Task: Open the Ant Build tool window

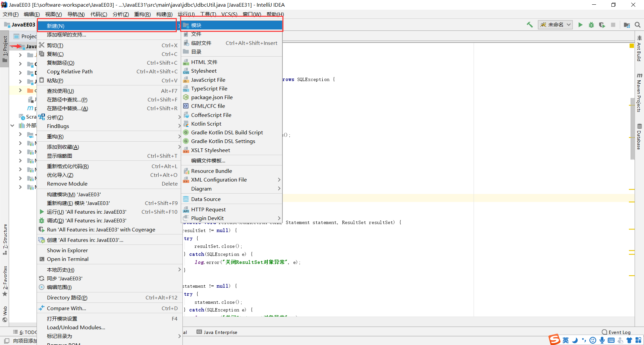Action: point(639,48)
